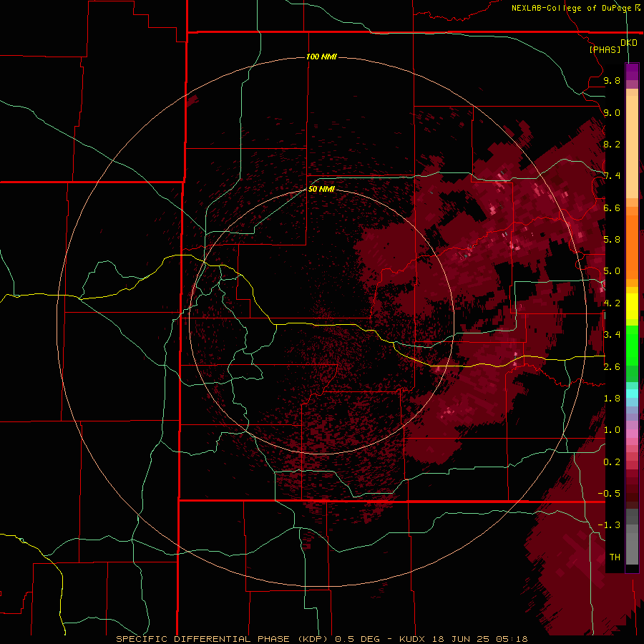Click the 1.0 legend value

click(612, 429)
